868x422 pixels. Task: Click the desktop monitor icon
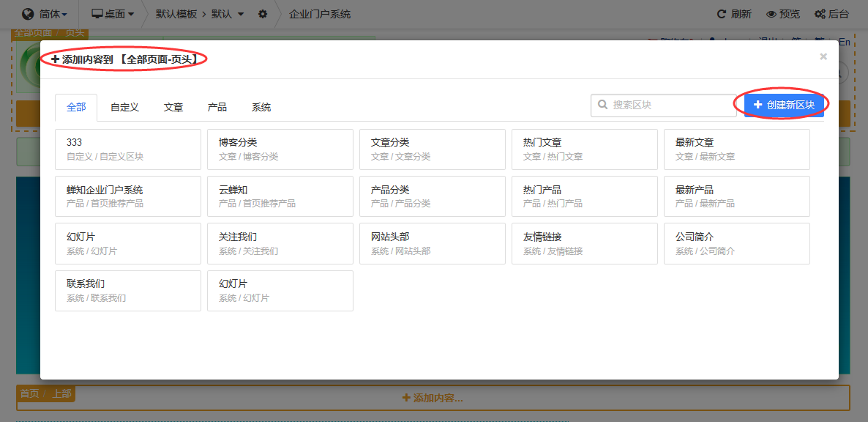[97, 14]
